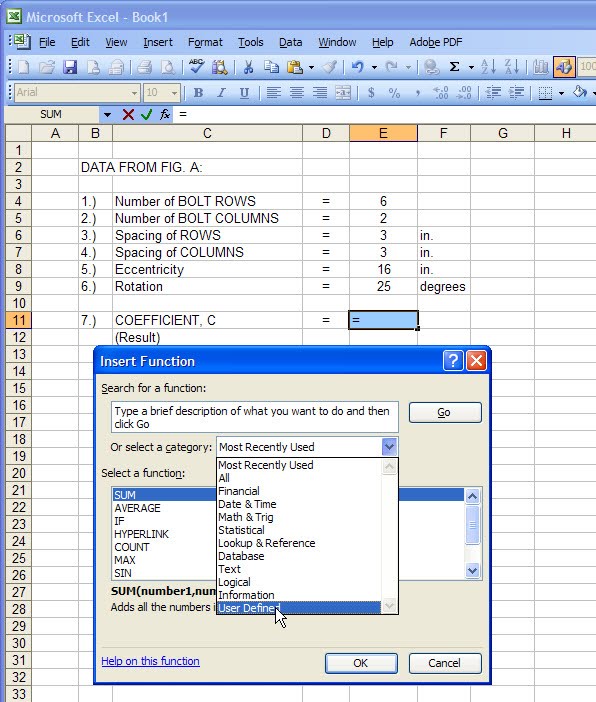
Task: Click Merge and Center icon
Action: pyautogui.click(x=343, y=93)
